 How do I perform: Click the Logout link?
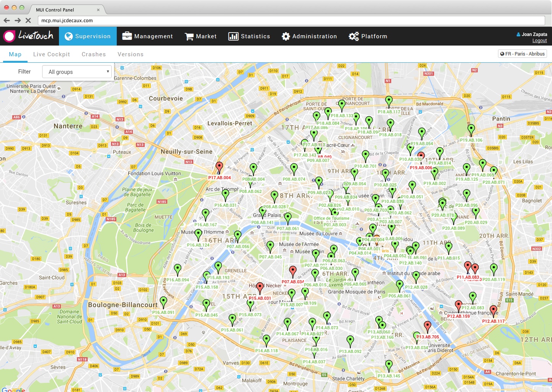(540, 41)
